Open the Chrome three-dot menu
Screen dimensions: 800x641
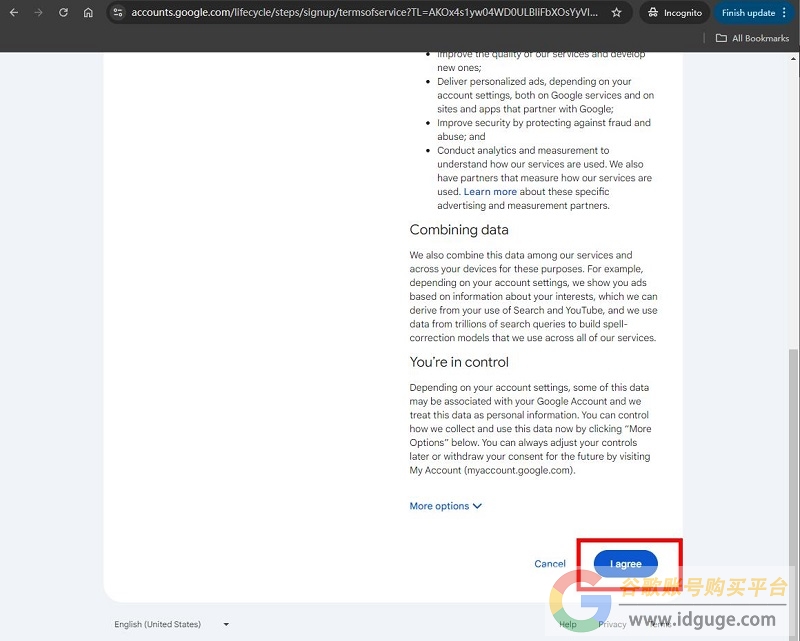tap(784, 13)
